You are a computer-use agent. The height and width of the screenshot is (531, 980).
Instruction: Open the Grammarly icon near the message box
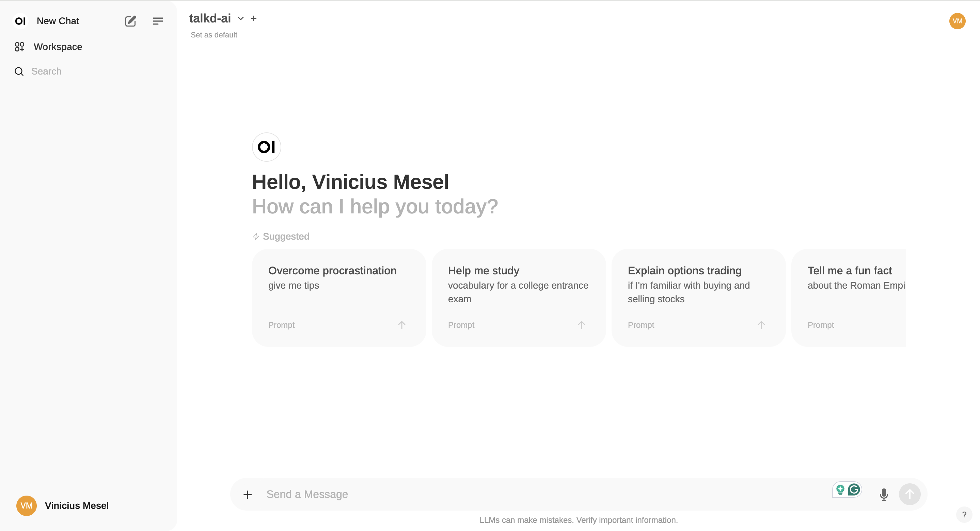pyautogui.click(x=853, y=490)
